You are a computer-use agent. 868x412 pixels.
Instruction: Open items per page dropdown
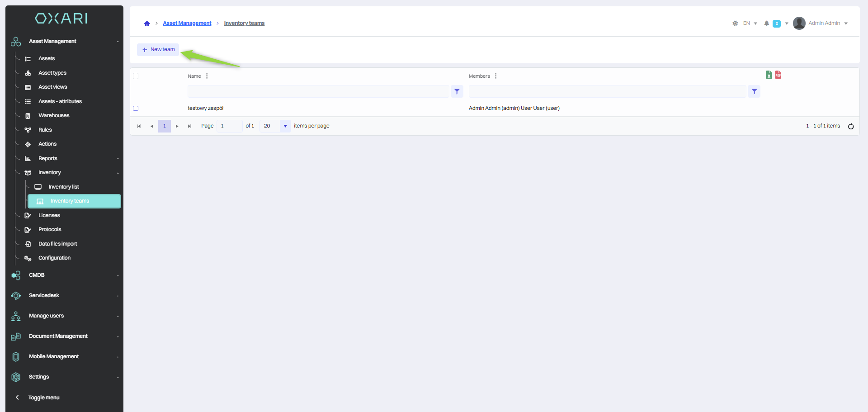point(285,126)
